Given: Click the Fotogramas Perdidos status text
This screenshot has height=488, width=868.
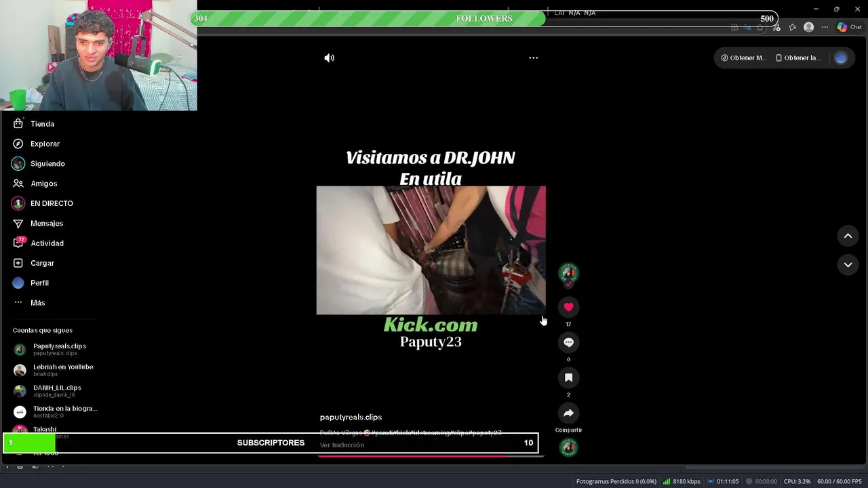Looking at the screenshot, I should point(616,481).
